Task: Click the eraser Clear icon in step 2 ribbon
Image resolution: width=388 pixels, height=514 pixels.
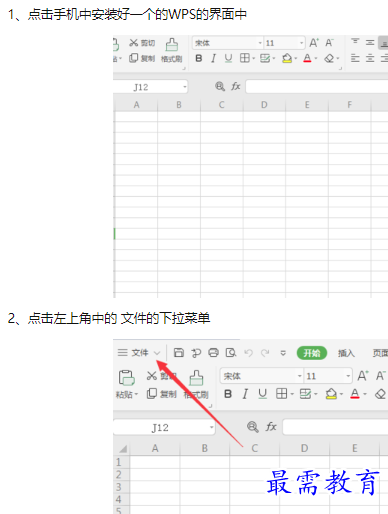Action: click(380, 394)
